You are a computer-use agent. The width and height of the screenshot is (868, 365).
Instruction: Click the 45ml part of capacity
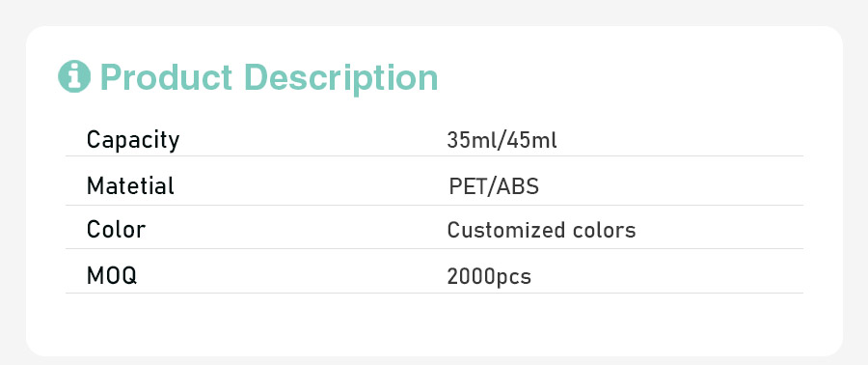point(532,141)
